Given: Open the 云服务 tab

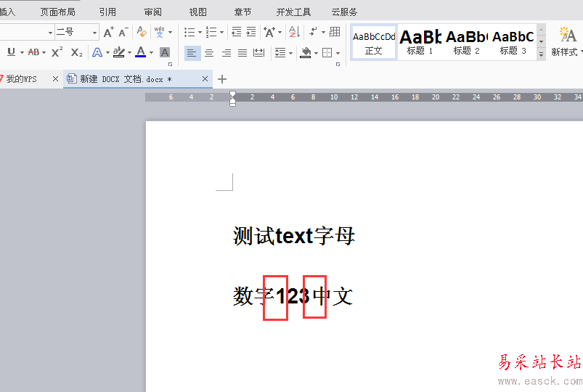Looking at the screenshot, I should 344,12.
